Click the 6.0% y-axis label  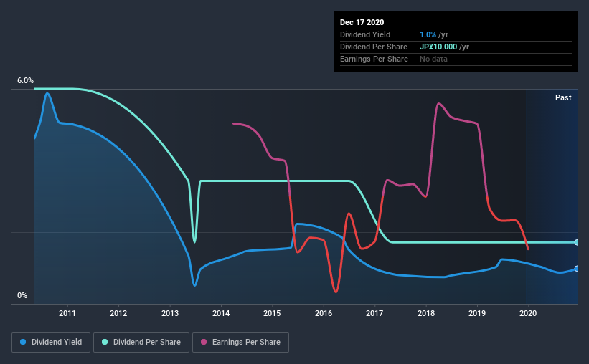[x=25, y=81]
